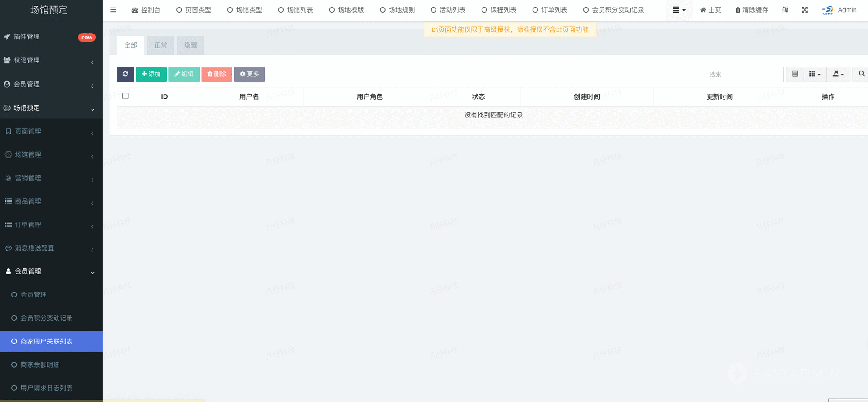
Task: Open the export data dropdown
Action: (x=838, y=74)
